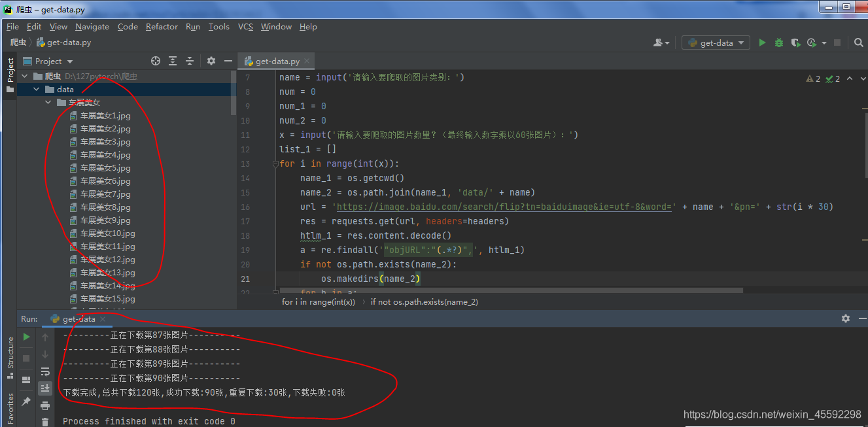This screenshot has width=868, height=427.
Task: Select file 车展美女15.jpg
Action: coord(108,299)
